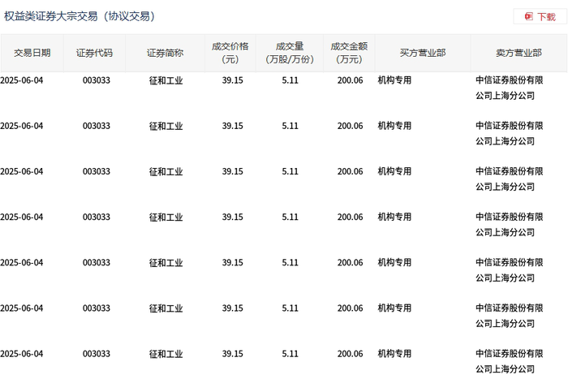The height and width of the screenshot is (392, 568).
Task: Click the 证券代码 column header
Action: tap(94, 53)
